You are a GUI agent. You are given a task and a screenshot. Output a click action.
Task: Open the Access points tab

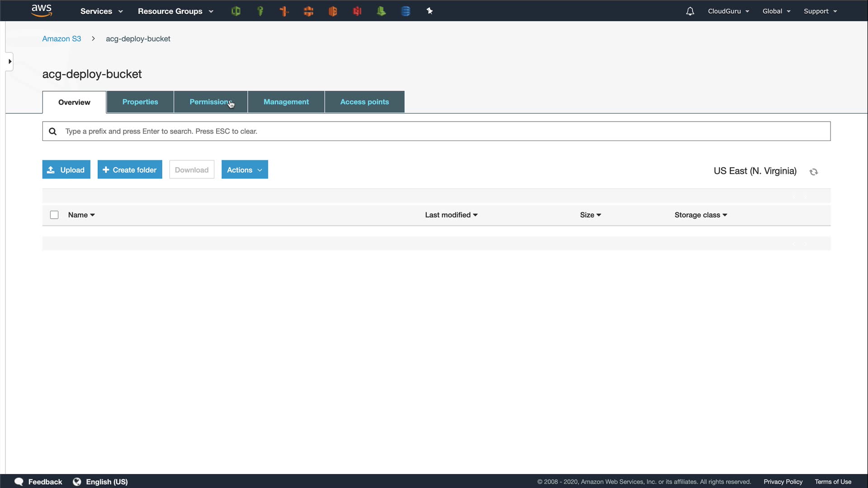tap(364, 102)
